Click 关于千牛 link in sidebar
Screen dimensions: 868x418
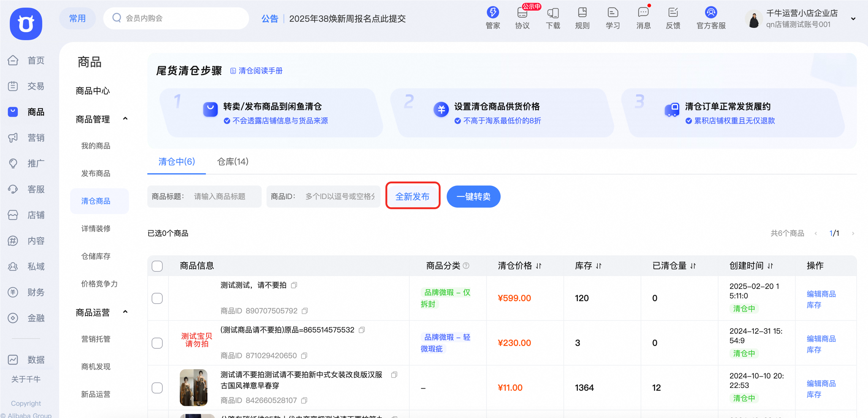click(26, 379)
